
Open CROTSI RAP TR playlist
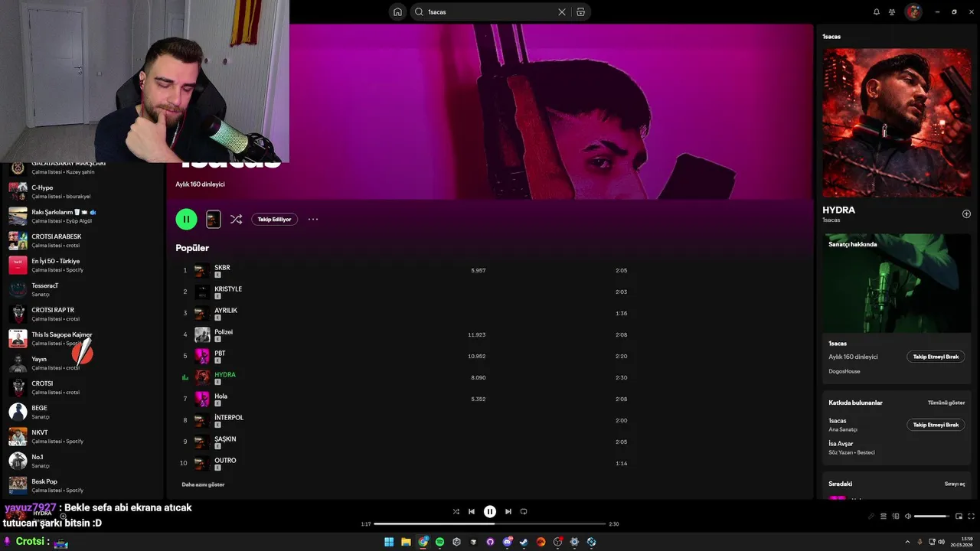click(83, 314)
